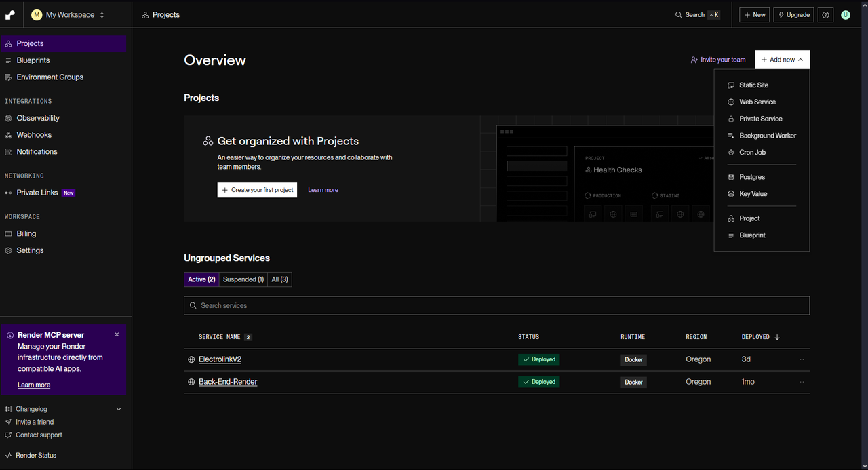Click the globe icon beside ElectrolinkV2
The width and height of the screenshot is (868, 470).
point(191,359)
